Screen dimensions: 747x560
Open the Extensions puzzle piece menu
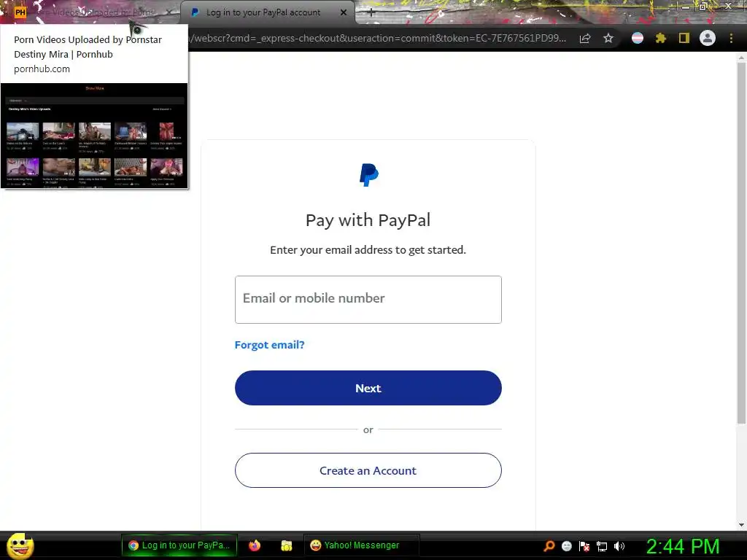click(660, 38)
